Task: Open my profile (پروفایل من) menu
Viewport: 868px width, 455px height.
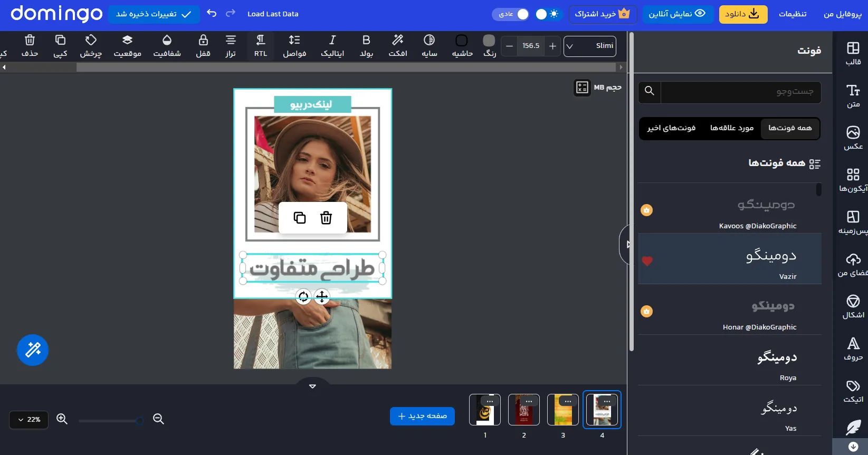Action: [842, 14]
